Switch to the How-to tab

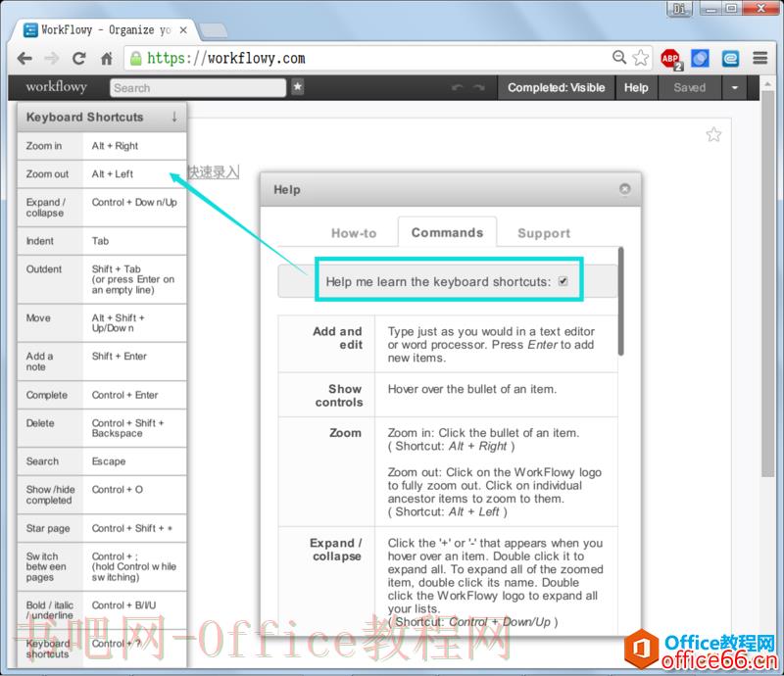point(354,233)
